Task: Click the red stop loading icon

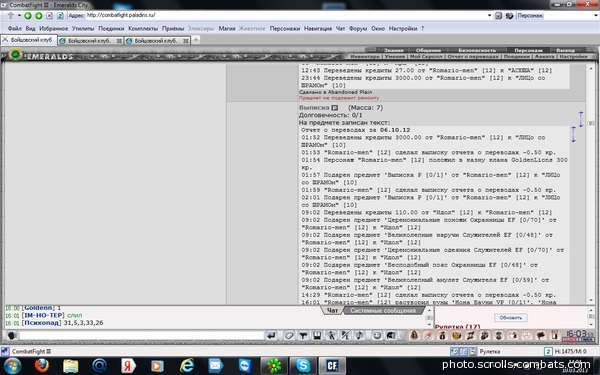Action: 49,16
